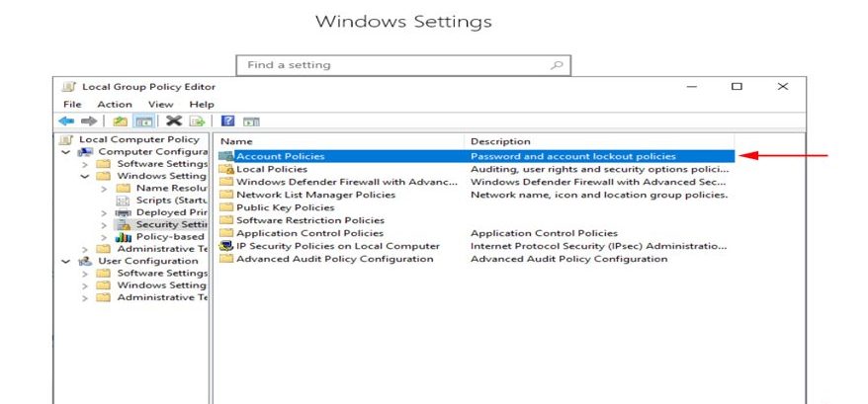868x404 pixels.
Task: Open Help using the blue question mark icon
Action: pos(227,121)
